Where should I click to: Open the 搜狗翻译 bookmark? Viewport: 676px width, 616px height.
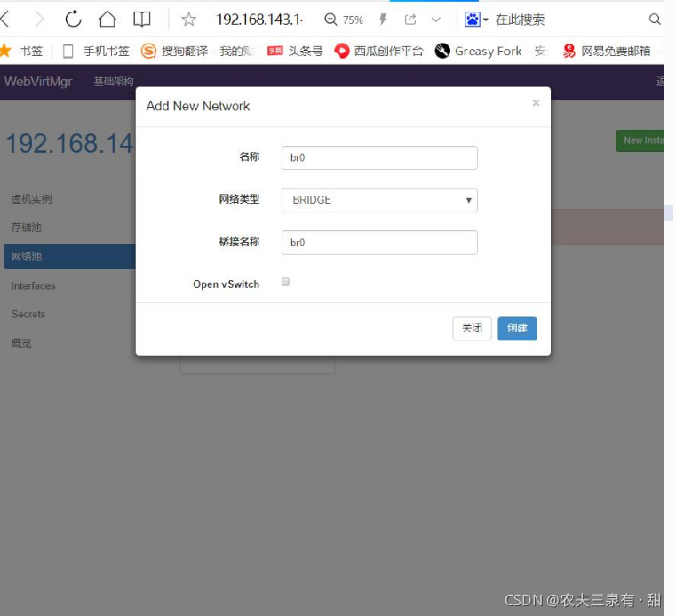[x=197, y=51]
